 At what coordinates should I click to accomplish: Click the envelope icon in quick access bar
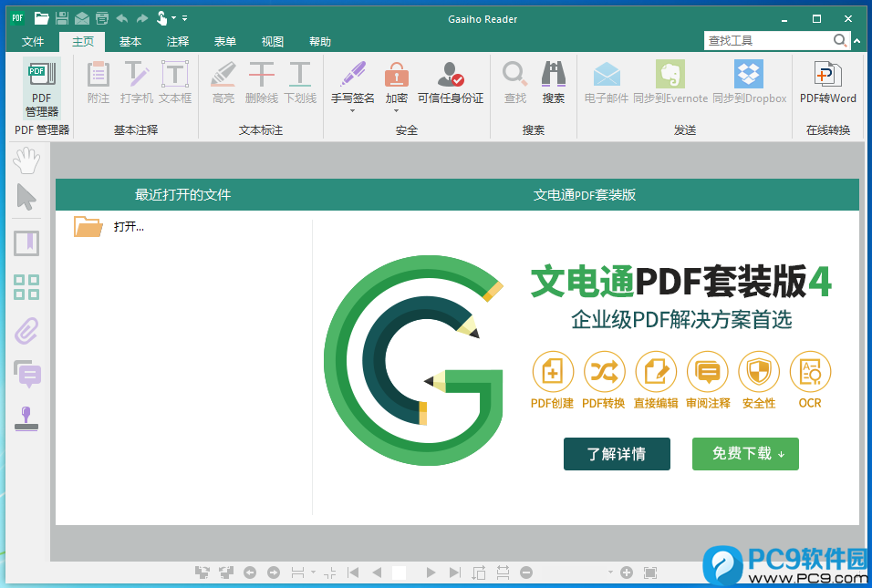82,19
